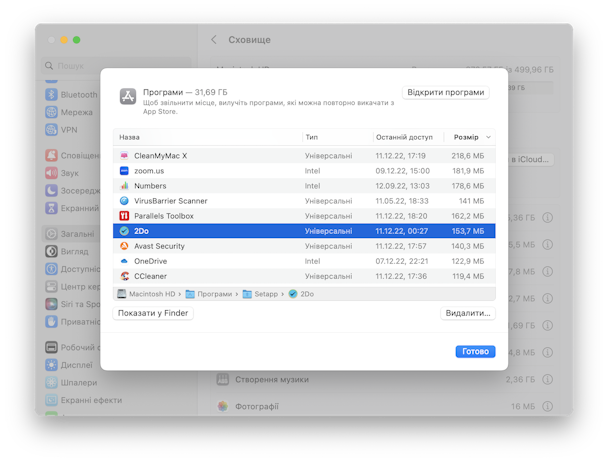This screenshot has height=462, width=608.
Task: Sort by Розмір column chevron
Action: [488, 137]
